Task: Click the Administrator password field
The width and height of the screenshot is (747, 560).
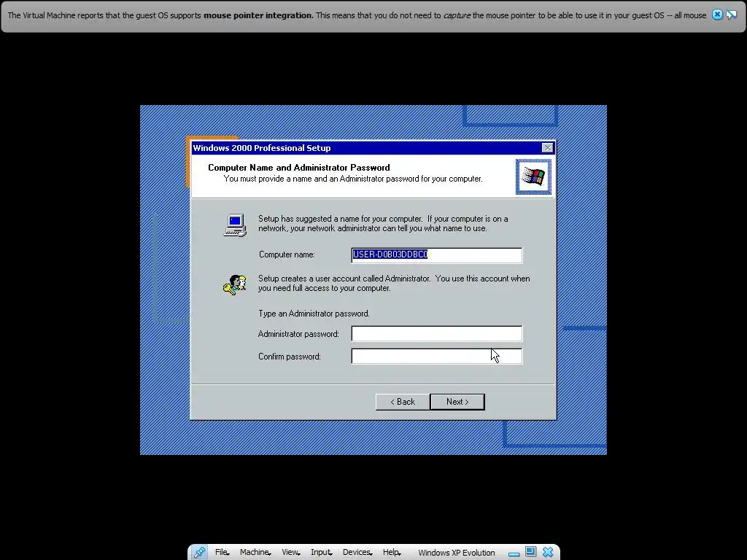Action: coord(437,334)
